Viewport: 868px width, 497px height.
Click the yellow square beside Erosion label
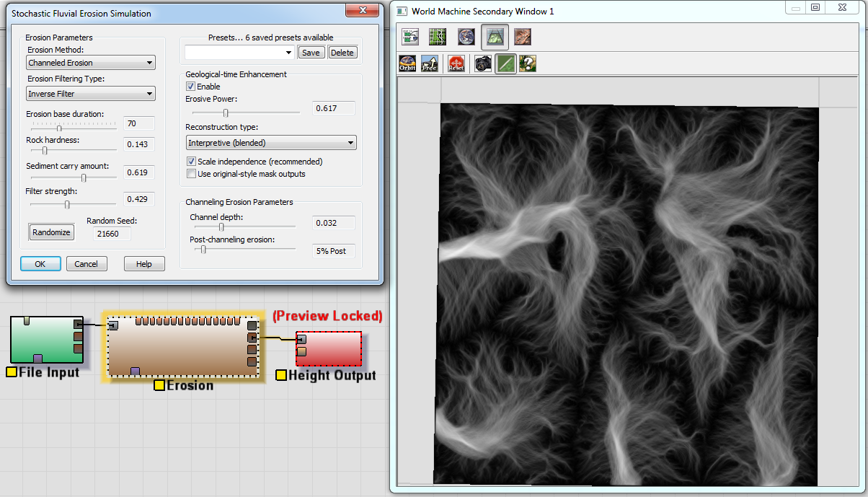click(159, 386)
